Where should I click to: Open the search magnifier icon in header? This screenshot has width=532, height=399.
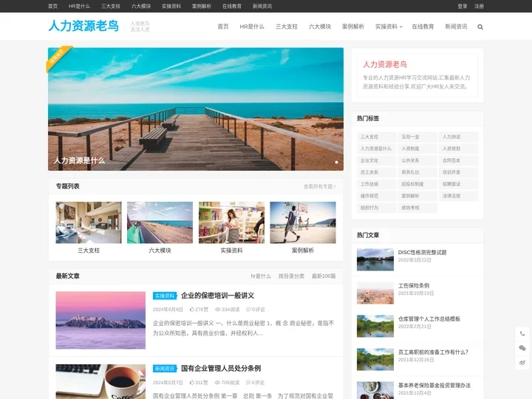tap(480, 27)
